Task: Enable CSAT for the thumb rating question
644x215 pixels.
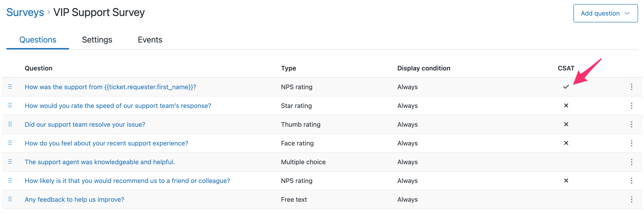Action: click(x=566, y=124)
